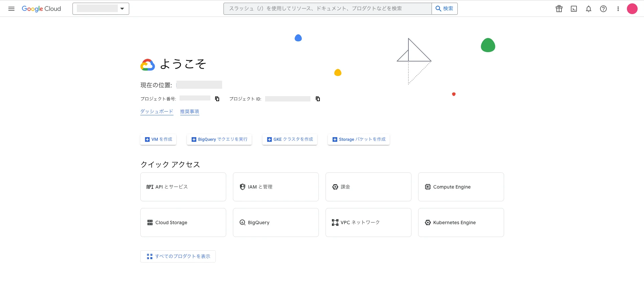Image resolution: width=644 pixels, height=283 pixels.
Task: Click the search input field
Action: (x=328, y=9)
